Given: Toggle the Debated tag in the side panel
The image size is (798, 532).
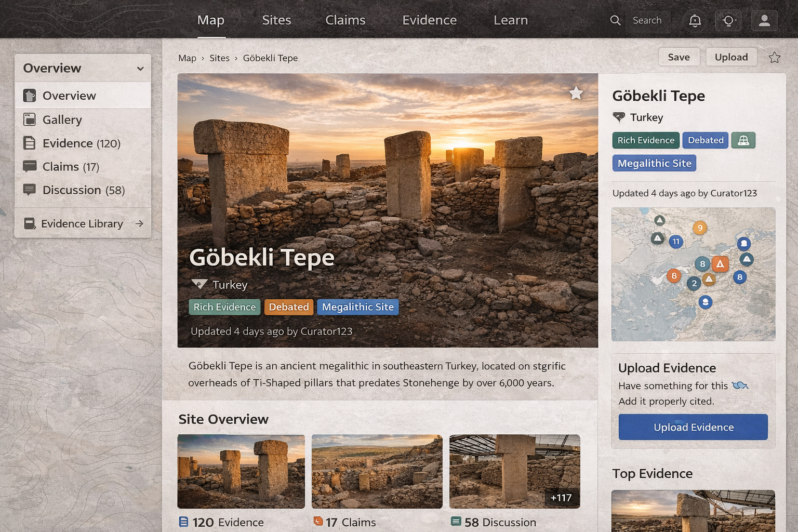Looking at the screenshot, I should [x=705, y=140].
